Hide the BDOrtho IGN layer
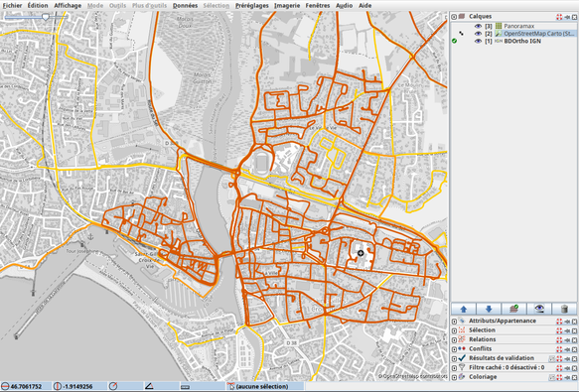 pos(478,41)
